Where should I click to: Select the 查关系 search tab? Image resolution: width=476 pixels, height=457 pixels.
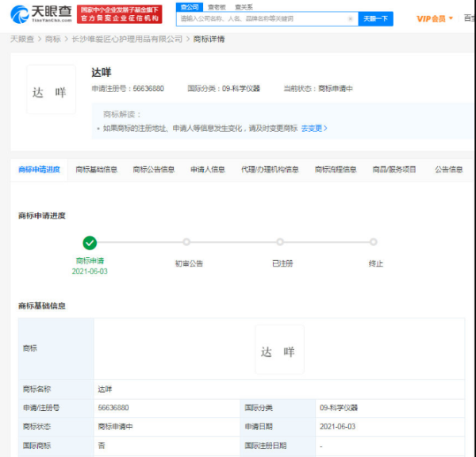point(244,7)
